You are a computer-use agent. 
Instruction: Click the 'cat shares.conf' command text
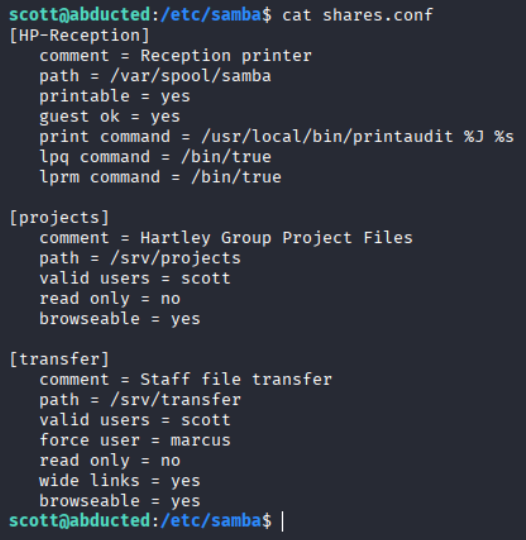[x=357, y=15]
